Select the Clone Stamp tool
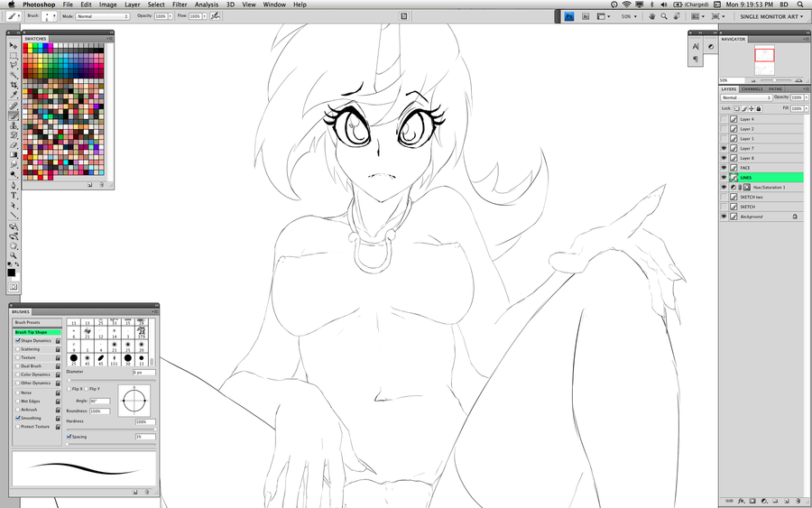 click(x=14, y=125)
